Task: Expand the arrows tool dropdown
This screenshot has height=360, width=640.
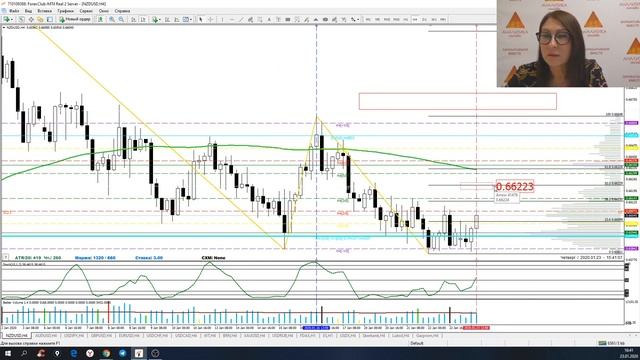Action: click(x=358, y=19)
